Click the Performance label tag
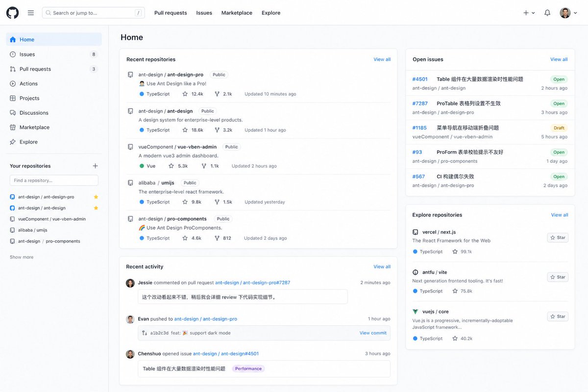The image size is (588, 392). [248, 369]
